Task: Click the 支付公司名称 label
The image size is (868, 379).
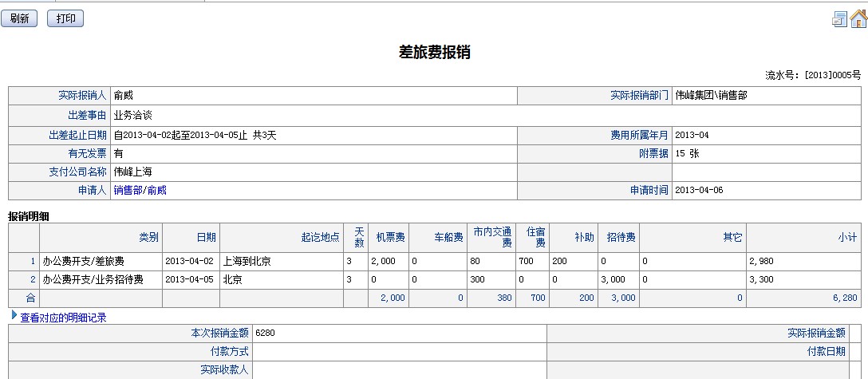Action: click(77, 172)
